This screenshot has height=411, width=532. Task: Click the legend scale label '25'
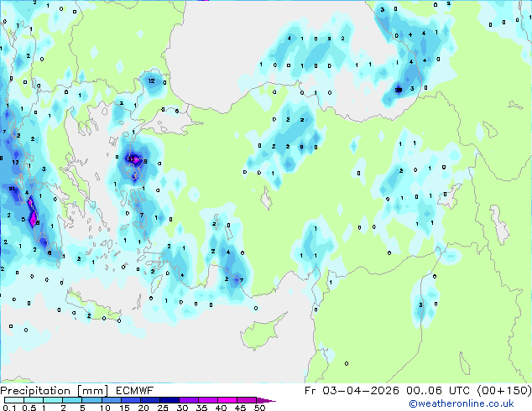tap(163, 408)
